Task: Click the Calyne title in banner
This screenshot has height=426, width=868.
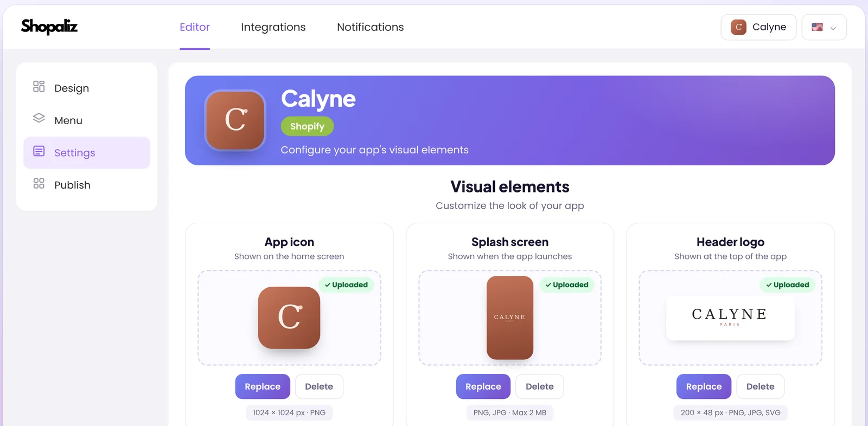Action: click(318, 99)
